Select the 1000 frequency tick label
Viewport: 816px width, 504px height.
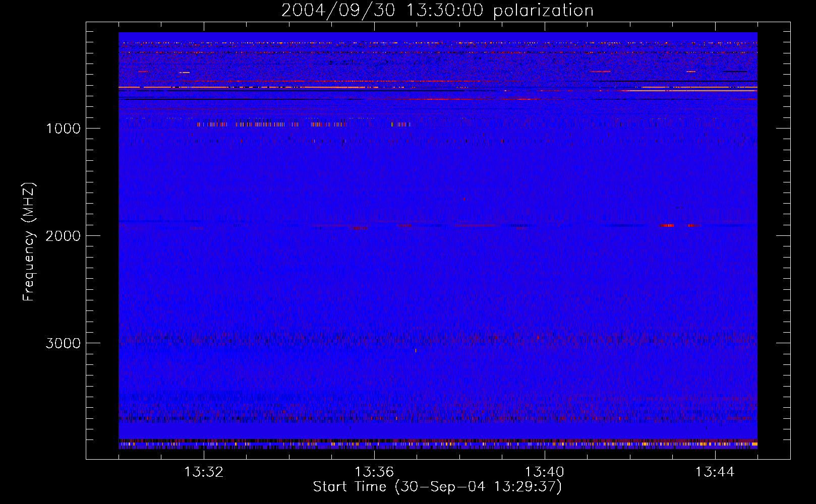pos(63,129)
